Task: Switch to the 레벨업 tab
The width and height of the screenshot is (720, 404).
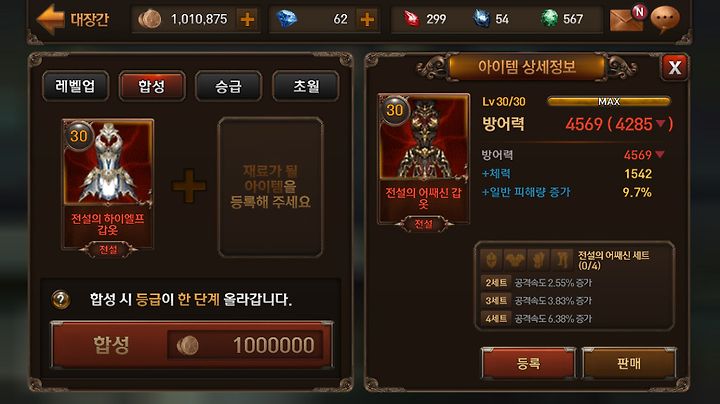Action: [75, 86]
